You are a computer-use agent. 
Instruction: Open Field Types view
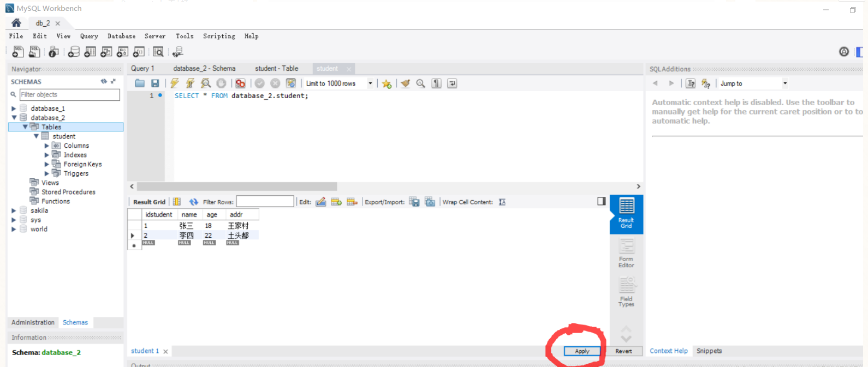point(626,292)
